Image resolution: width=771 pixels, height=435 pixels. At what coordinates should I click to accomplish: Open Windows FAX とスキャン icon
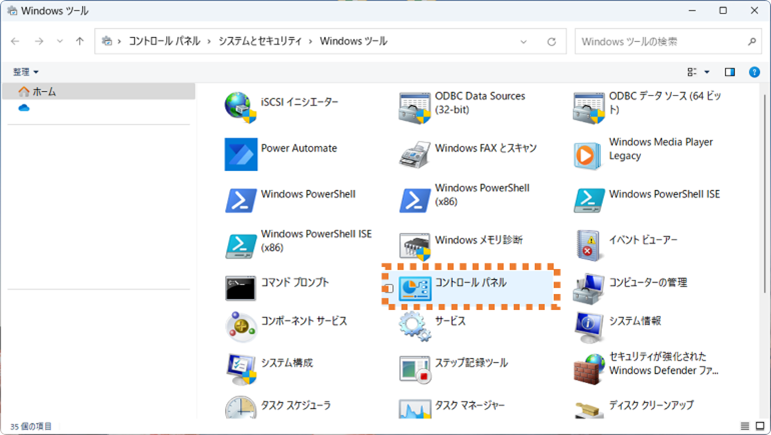(415, 154)
